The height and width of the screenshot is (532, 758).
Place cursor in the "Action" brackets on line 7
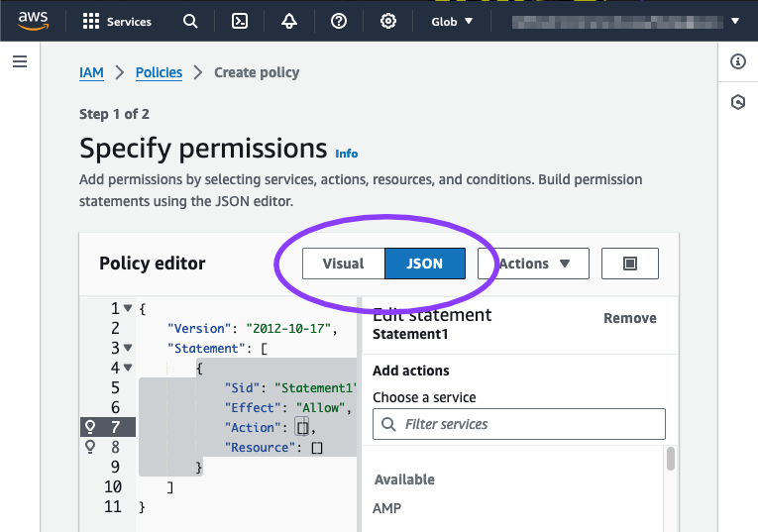click(x=302, y=428)
